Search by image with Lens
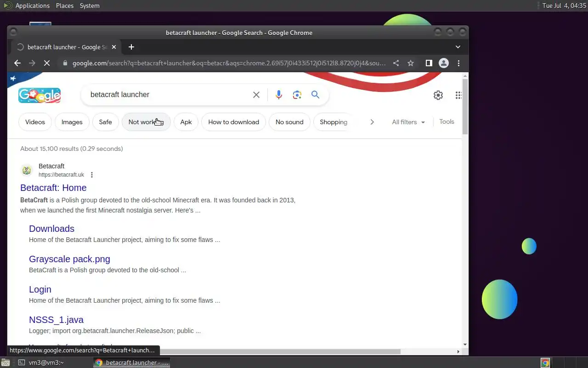This screenshot has height=368, width=588. [x=297, y=95]
